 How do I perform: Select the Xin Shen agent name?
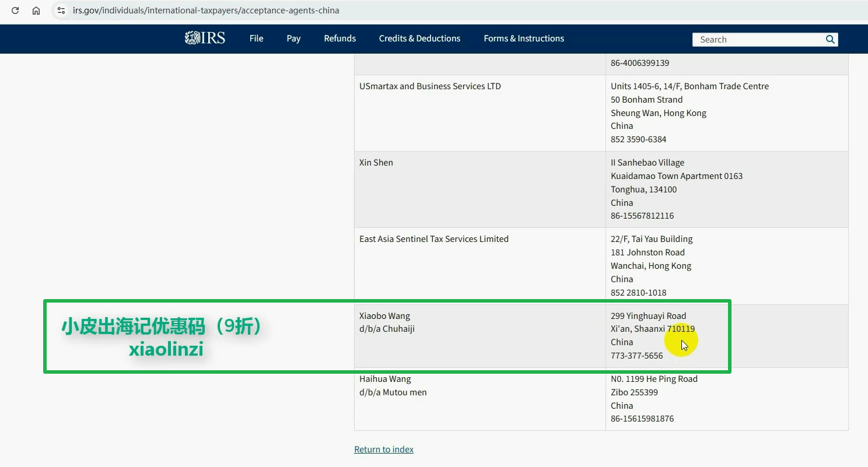point(376,163)
